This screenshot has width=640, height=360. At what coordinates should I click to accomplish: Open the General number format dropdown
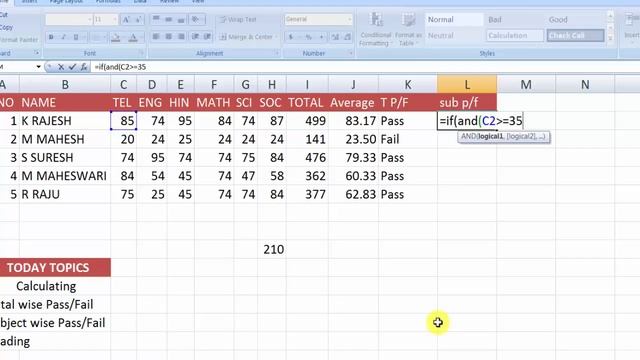[x=349, y=19]
